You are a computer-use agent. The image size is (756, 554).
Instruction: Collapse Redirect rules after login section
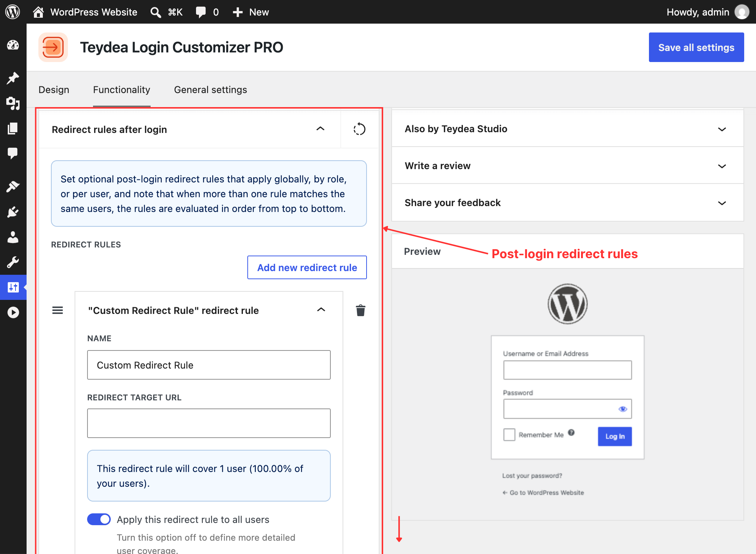pyautogui.click(x=320, y=129)
